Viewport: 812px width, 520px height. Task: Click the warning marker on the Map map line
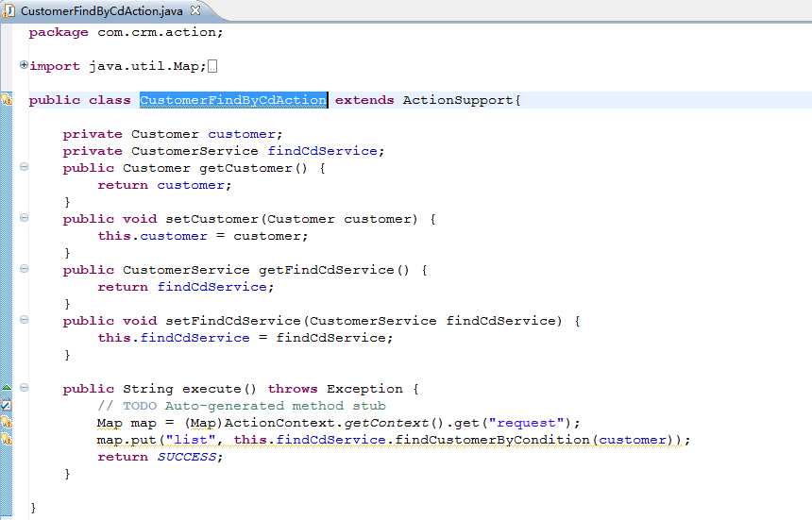pyautogui.click(x=7, y=422)
